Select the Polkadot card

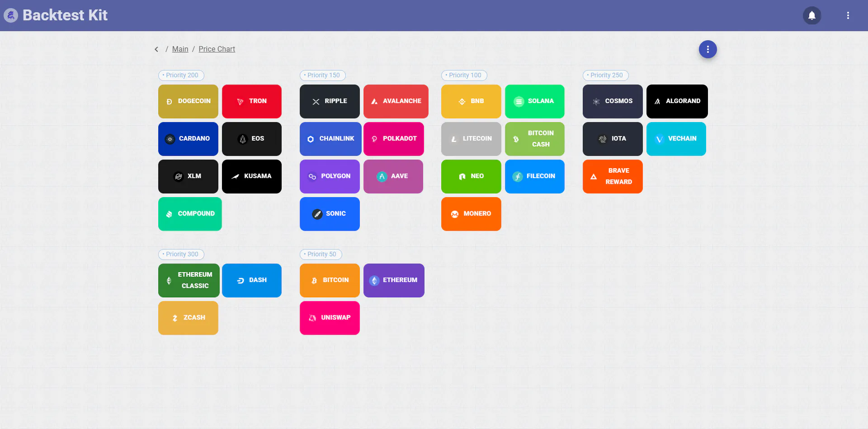[x=394, y=139]
